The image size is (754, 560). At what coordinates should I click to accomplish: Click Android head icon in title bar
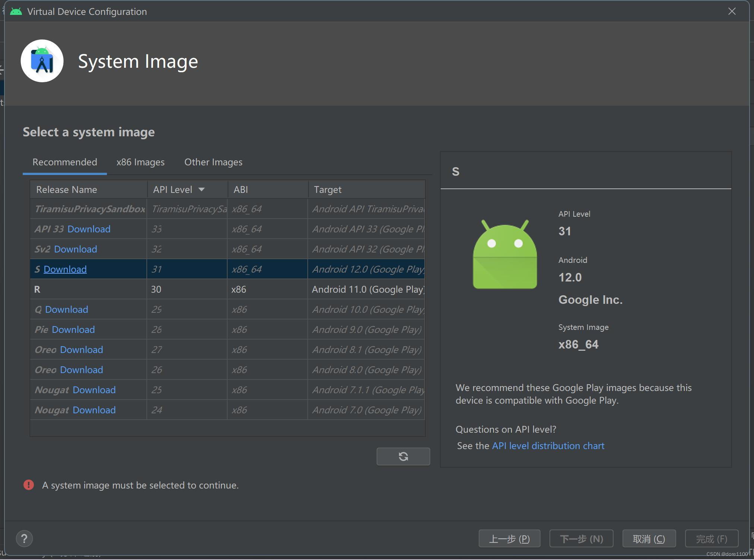point(16,12)
